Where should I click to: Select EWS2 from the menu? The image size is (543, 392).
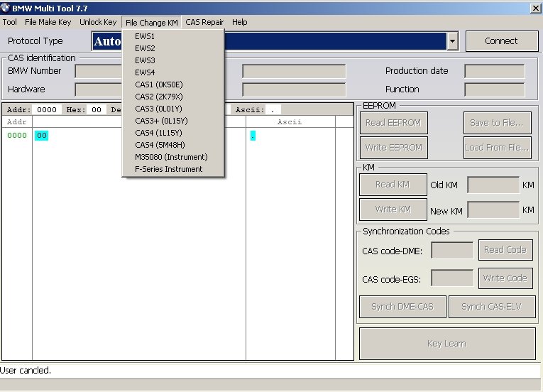pyautogui.click(x=173, y=48)
